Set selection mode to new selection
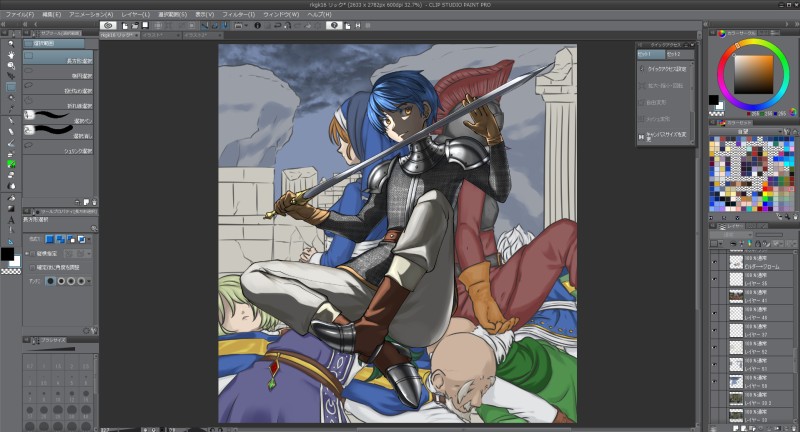The image size is (800, 432). 49,239
